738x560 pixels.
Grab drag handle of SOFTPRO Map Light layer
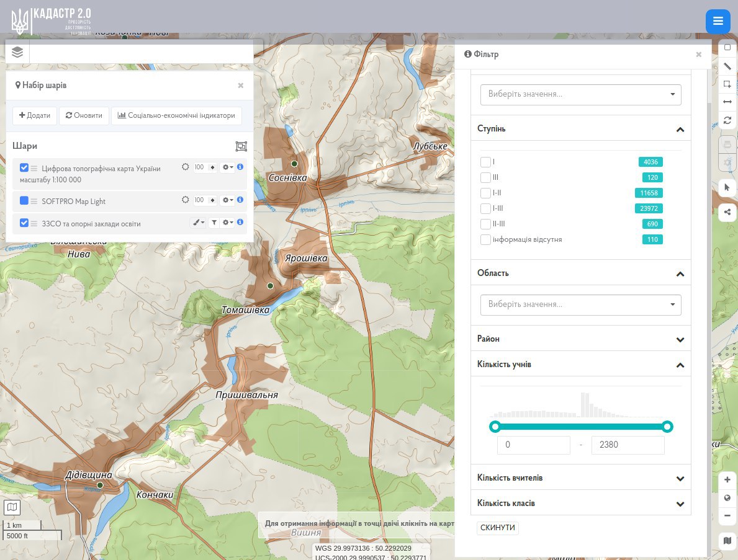click(34, 202)
